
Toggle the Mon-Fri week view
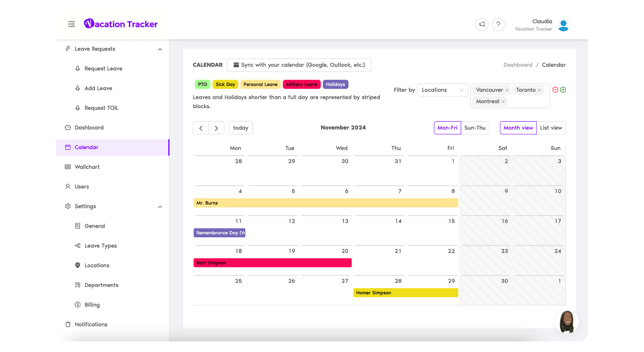[x=447, y=127]
